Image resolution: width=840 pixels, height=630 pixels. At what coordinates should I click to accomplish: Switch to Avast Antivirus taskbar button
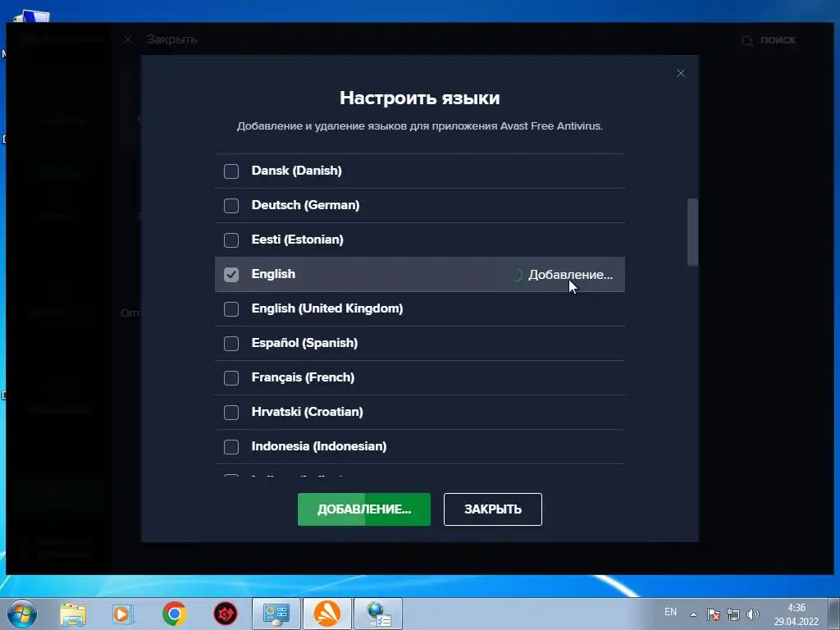tap(326, 614)
